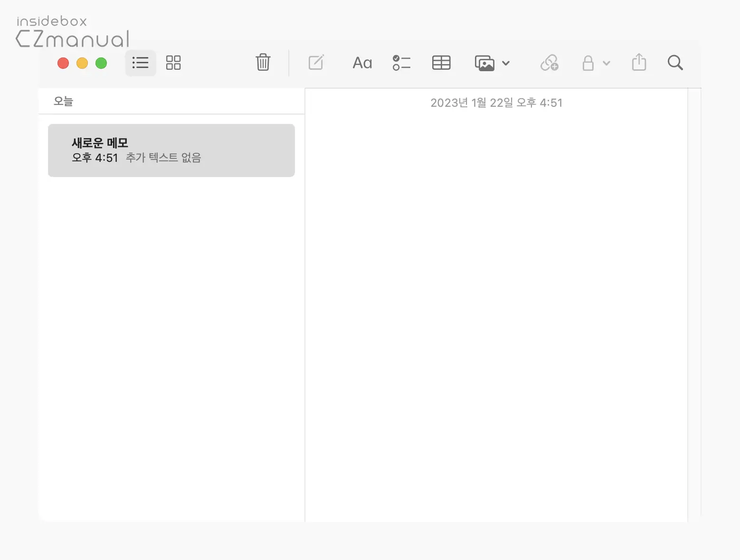
Task: Switch to list view
Action: click(x=140, y=63)
